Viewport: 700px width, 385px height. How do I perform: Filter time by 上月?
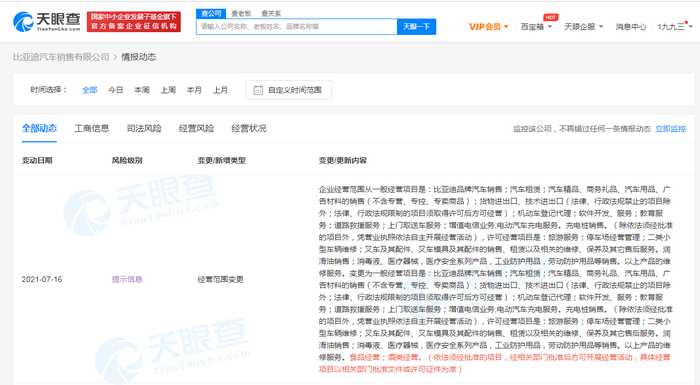[x=220, y=90]
